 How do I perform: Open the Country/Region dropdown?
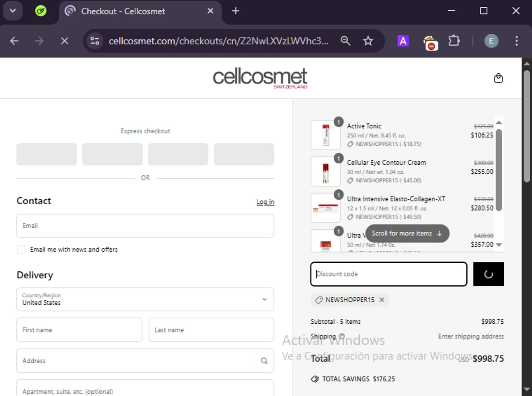click(x=145, y=299)
